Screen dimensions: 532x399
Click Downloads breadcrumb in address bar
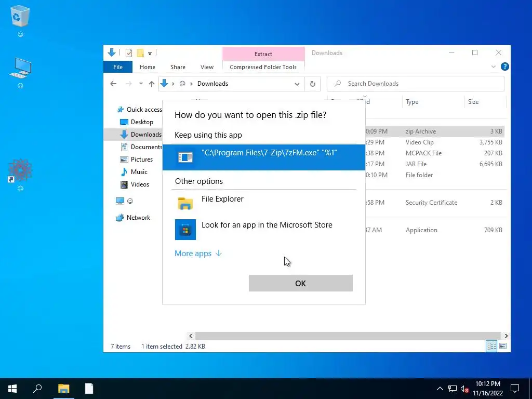pos(212,84)
